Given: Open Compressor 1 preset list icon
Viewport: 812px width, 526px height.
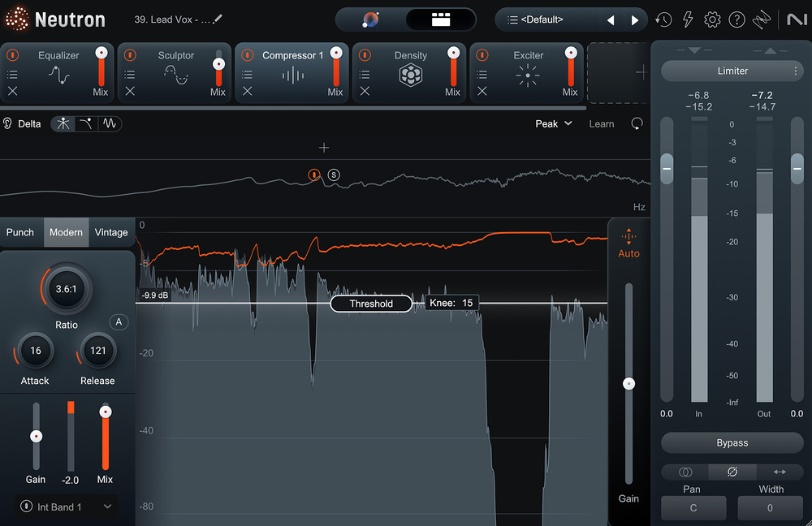Looking at the screenshot, I should click(x=248, y=75).
